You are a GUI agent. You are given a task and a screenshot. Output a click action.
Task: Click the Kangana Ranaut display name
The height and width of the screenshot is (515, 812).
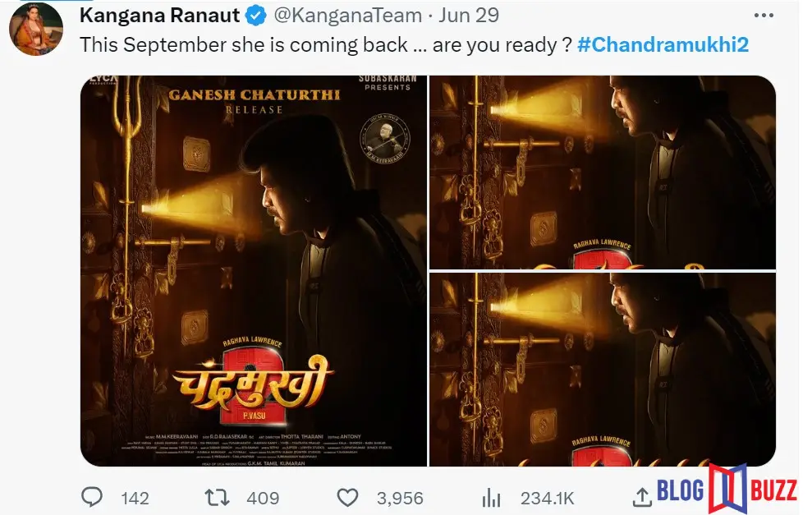pyautogui.click(x=159, y=16)
